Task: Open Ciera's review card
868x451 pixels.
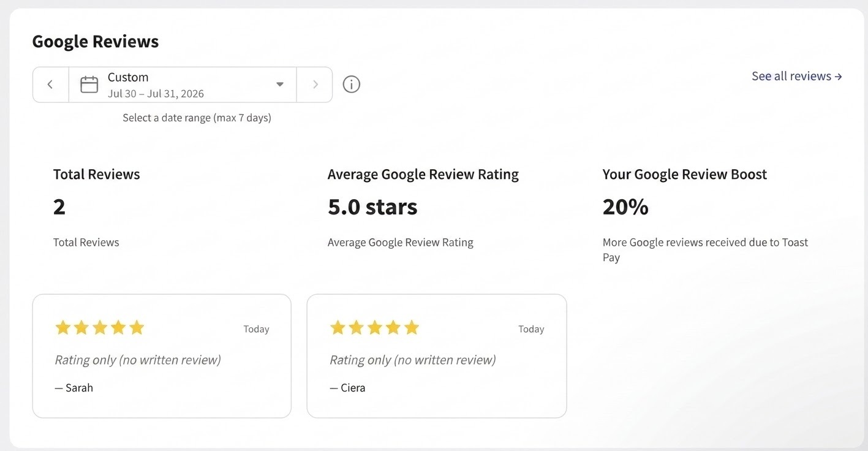Action: pos(437,356)
